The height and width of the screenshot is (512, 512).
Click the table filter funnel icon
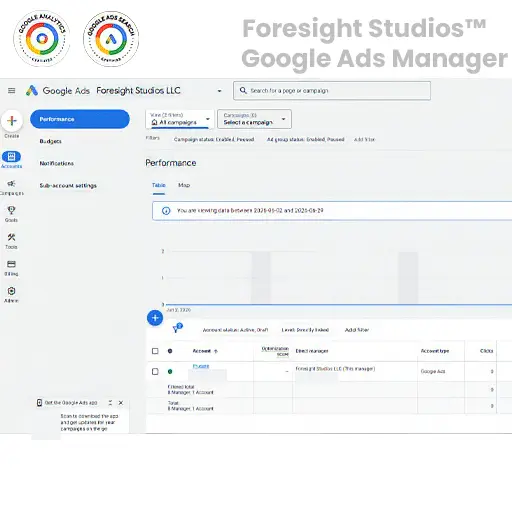pyautogui.click(x=177, y=328)
